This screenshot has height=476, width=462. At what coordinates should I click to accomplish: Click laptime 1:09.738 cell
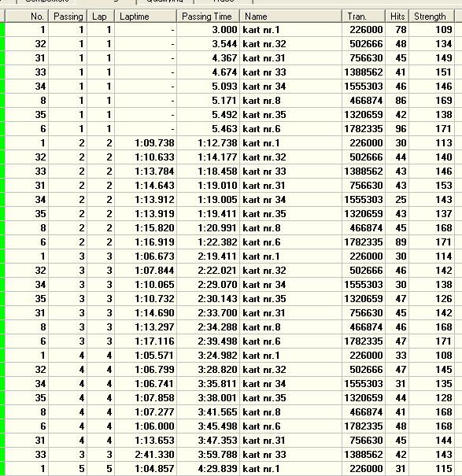pos(146,143)
